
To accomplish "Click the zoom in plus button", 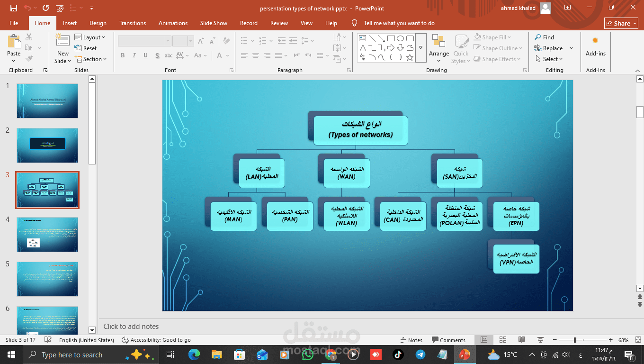I will tap(611, 340).
